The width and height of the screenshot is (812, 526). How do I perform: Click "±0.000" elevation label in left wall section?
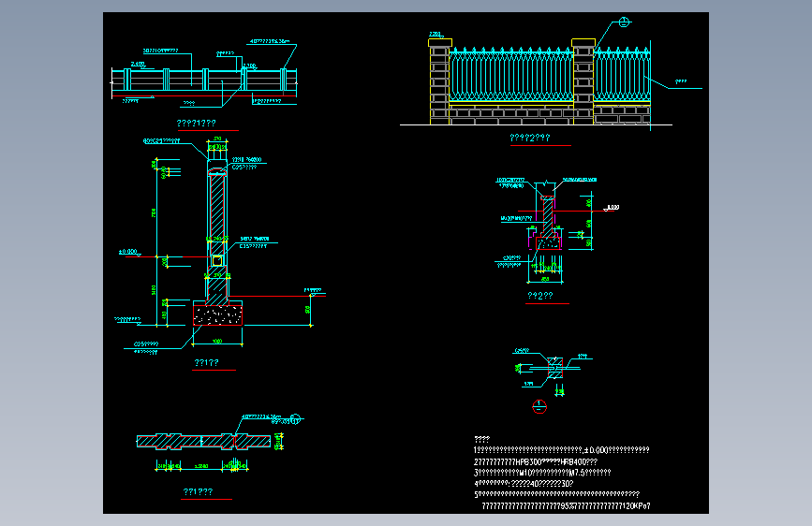point(128,252)
